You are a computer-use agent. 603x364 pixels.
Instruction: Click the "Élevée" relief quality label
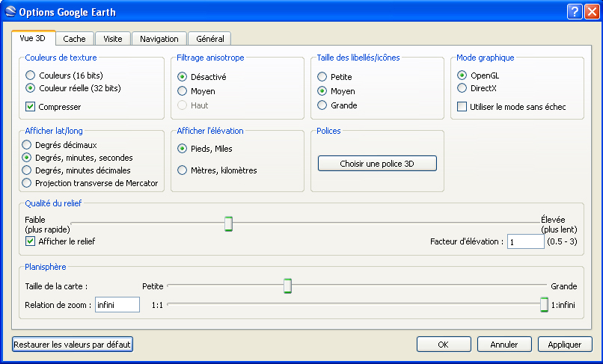click(x=553, y=220)
